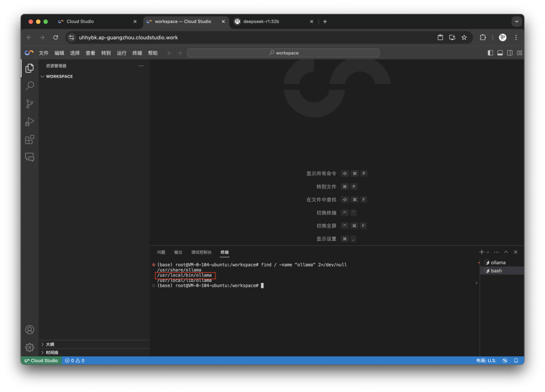
Task: Select the bash terminal instance
Action: pos(502,271)
